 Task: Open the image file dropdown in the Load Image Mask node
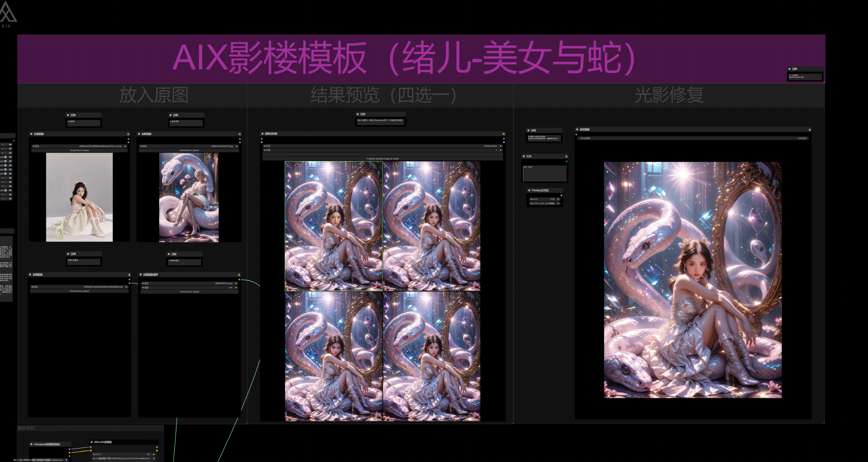(x=190, y=283)
